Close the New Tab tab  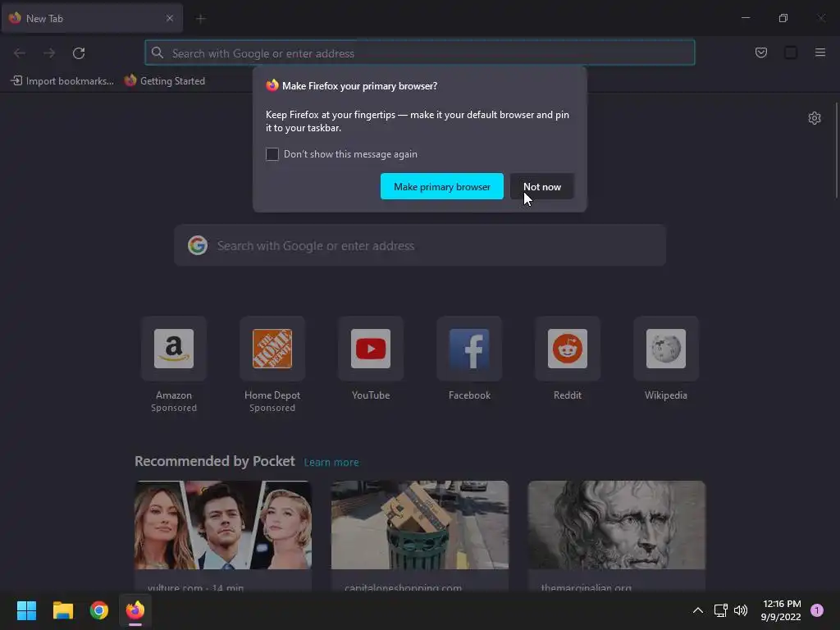click(169, 18)
